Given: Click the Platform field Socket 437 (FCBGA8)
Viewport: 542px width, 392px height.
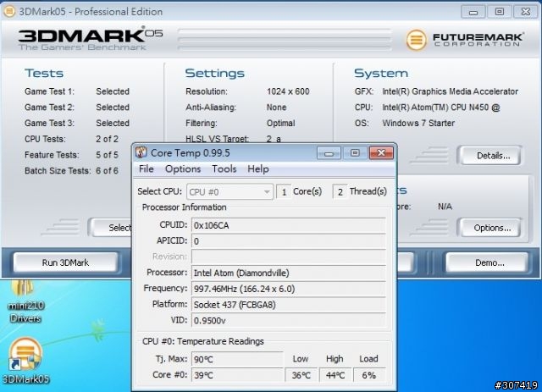Looking at the screenshot, I should pos(289,305).
